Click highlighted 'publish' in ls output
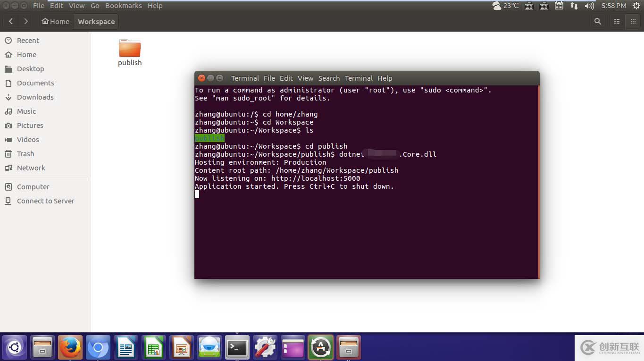 [209, 138]
